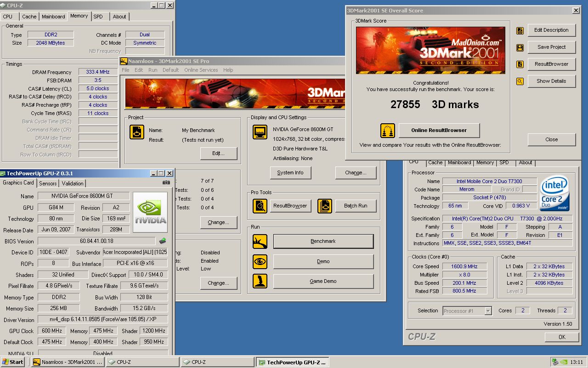Click OK in the right CPU-Z window
Screen dimensions: 588x368
[x=562, y=337]
